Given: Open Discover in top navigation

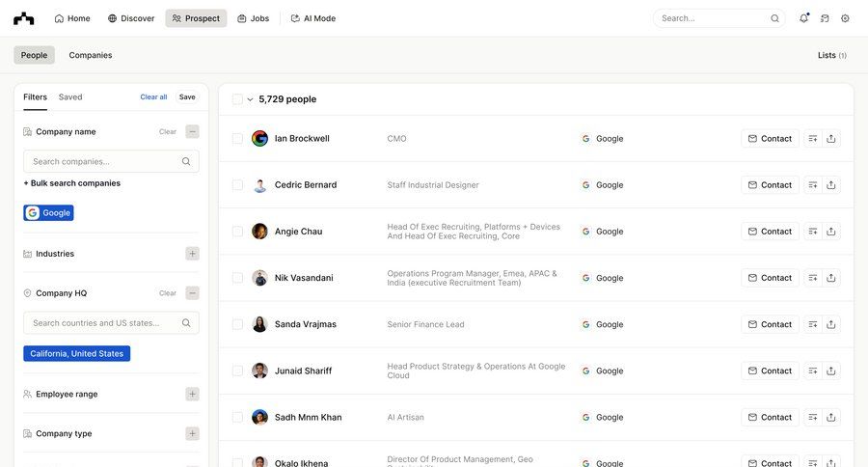Looking at the screenshot, I should (131, 18).
